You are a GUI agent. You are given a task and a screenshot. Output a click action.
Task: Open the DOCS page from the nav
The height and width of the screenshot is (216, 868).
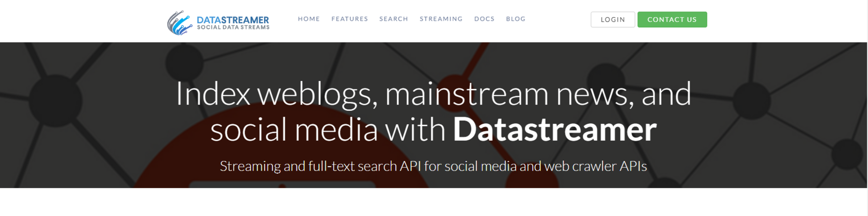[484, 19]
